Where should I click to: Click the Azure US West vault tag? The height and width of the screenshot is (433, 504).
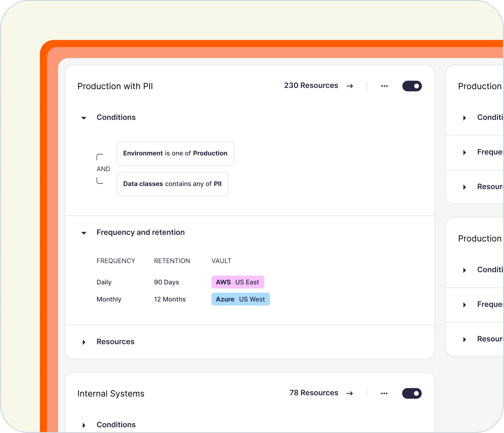point(241,299)
